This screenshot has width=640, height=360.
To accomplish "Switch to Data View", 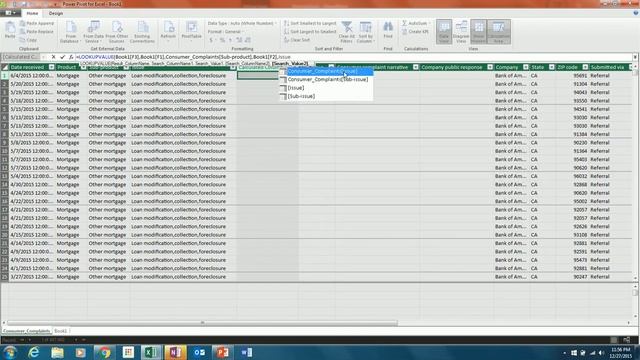I will pyautogui.click(x=444, y=31).
